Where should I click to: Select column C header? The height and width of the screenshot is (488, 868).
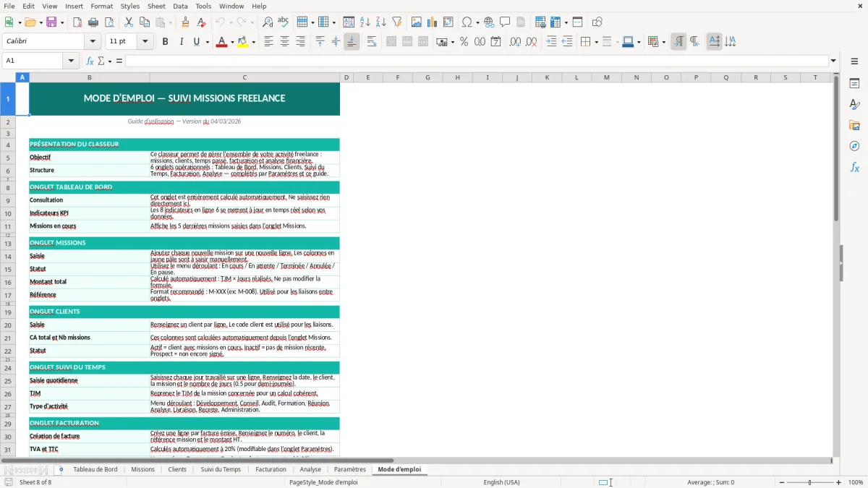244,77
